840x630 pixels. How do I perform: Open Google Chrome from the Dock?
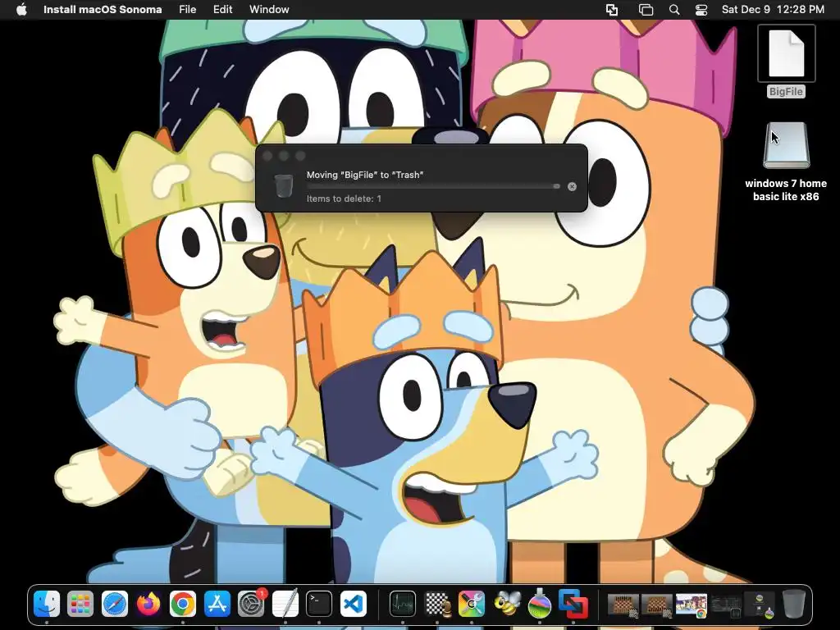pos(183,604)
